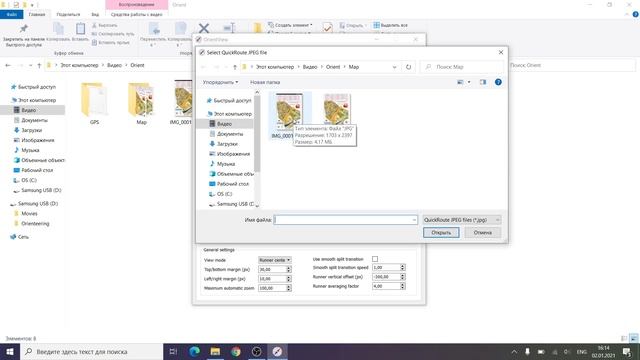
Task: Click Вырезать in Explorer ribbon
Action: pos(105,25)
